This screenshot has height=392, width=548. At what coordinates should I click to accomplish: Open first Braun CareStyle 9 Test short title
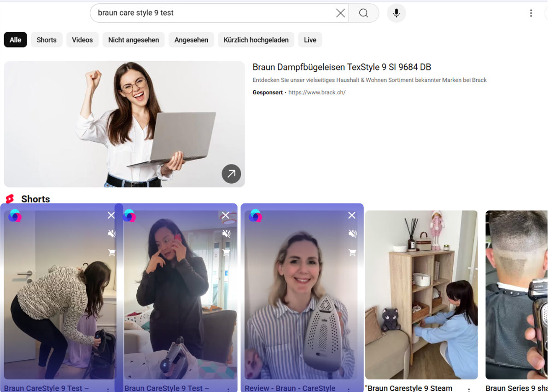click(47, 388)
